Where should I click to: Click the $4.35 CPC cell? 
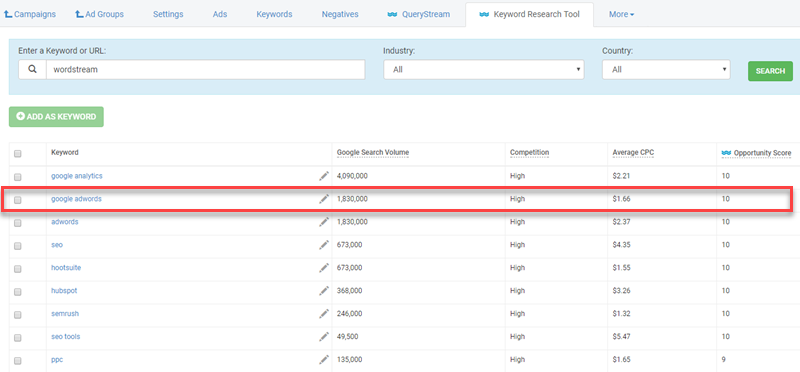[621, 245]
